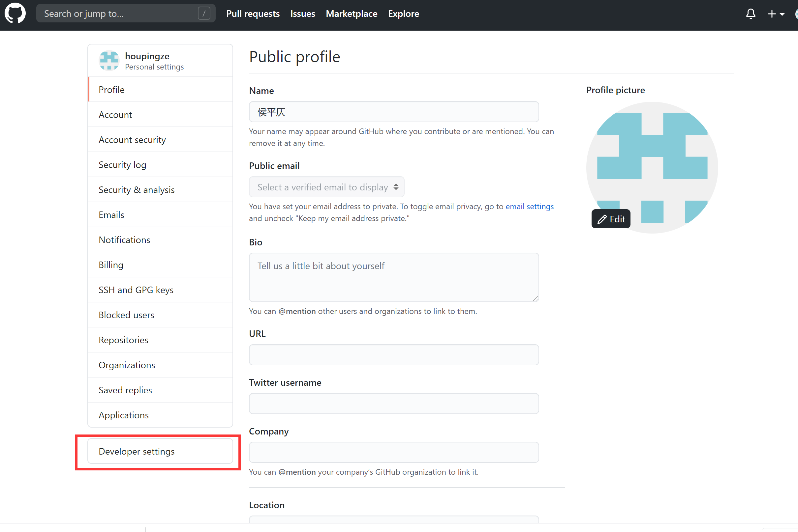The image size is (798, 532).
Task: Go to Pull requests in header
Action: 253,14
